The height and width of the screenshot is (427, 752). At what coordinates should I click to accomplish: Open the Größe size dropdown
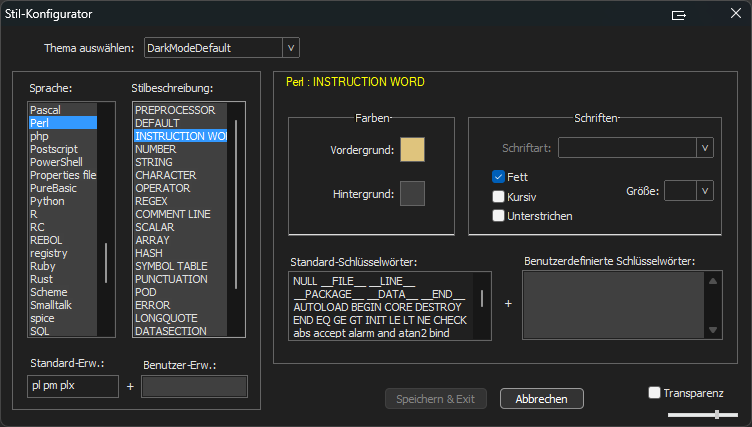click(705, 191)
